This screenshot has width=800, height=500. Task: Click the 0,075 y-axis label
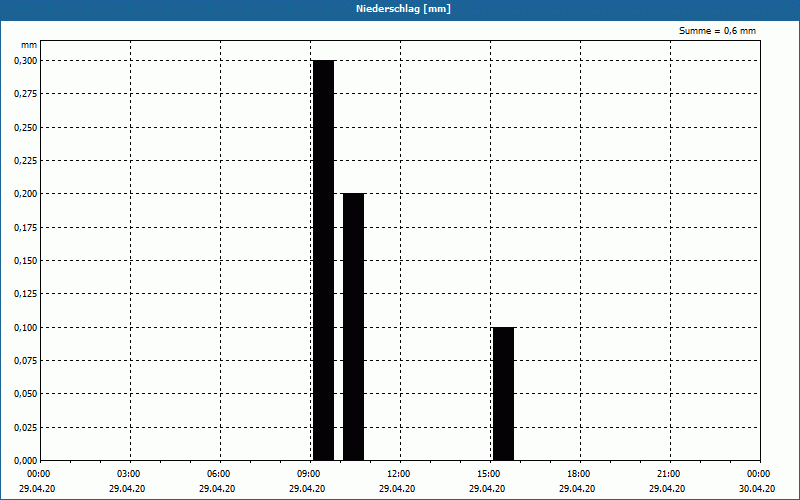click(x=26, y=361)
